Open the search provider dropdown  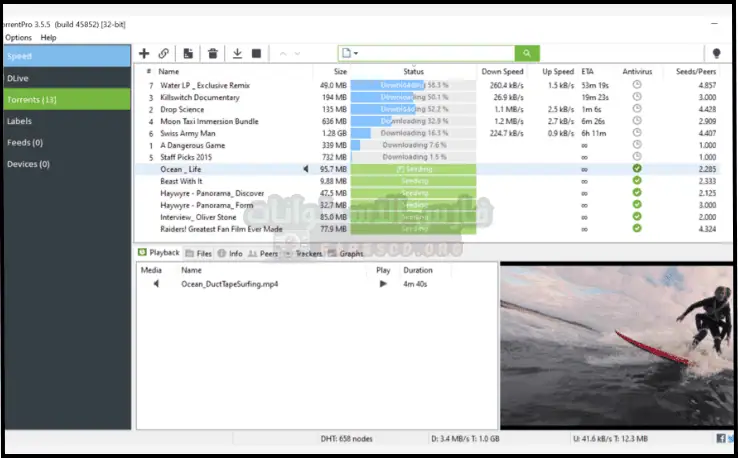350,53
